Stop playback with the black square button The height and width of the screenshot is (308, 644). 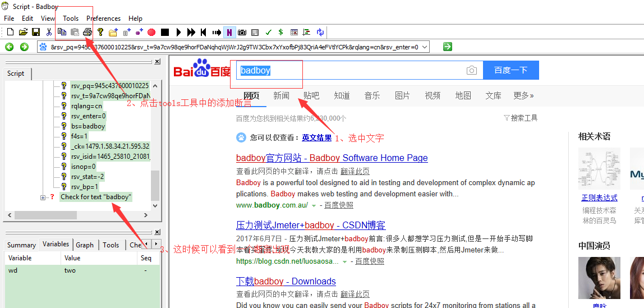(165, 32)
